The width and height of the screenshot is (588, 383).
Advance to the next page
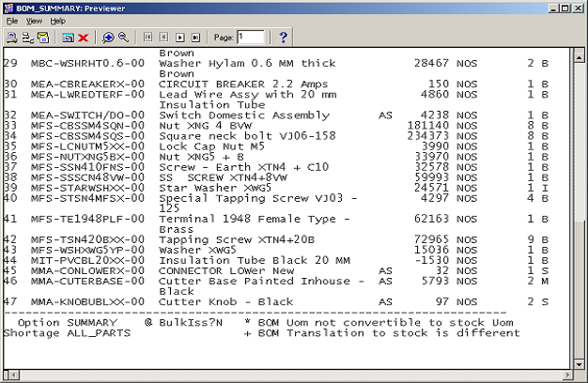pos(179,38)
